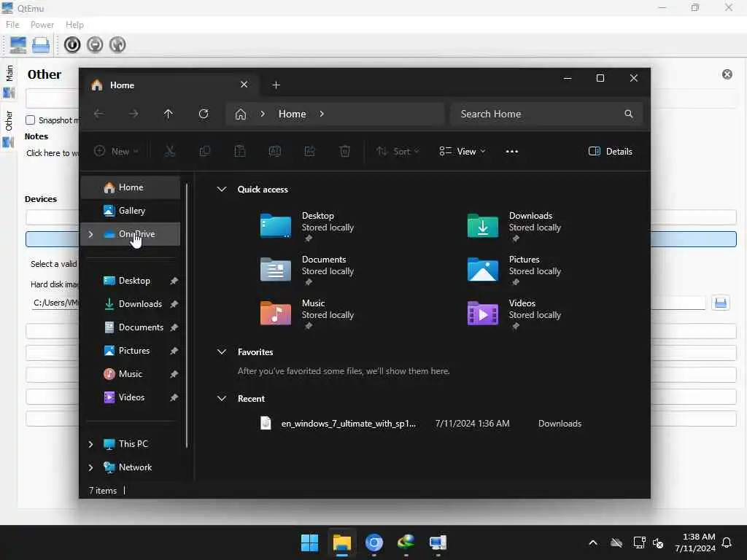Switch to the Main vertical tab in QtEmu
Screen dimensions: 747x560
[9, 82]
